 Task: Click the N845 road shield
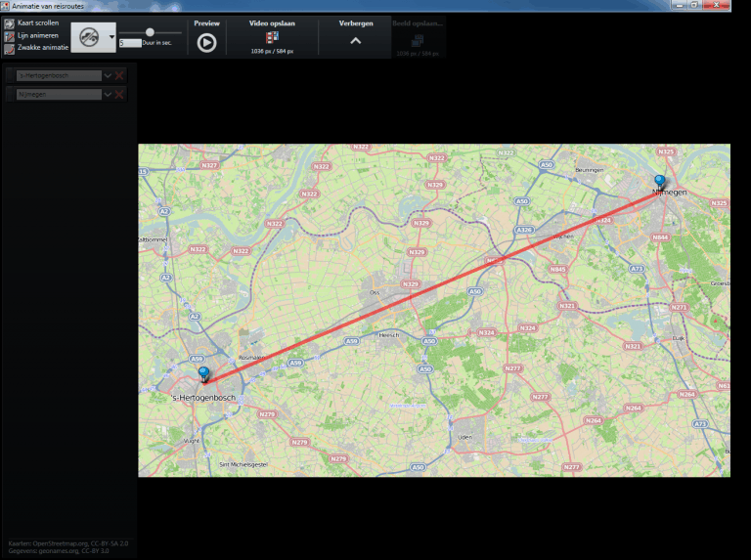[x=557, y=270]
